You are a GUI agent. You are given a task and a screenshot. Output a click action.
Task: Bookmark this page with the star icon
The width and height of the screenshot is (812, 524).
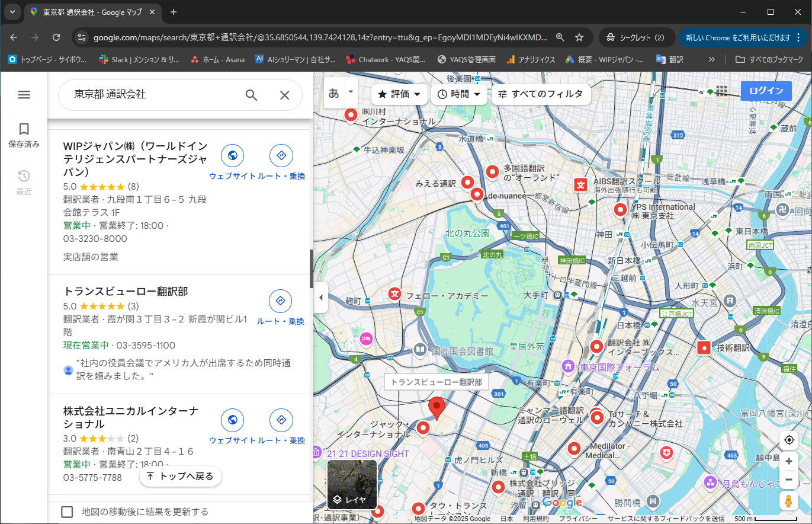coord(579,37)
